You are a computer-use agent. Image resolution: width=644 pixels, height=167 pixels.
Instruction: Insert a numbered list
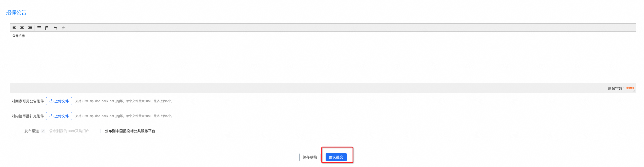tap(47, 28)
